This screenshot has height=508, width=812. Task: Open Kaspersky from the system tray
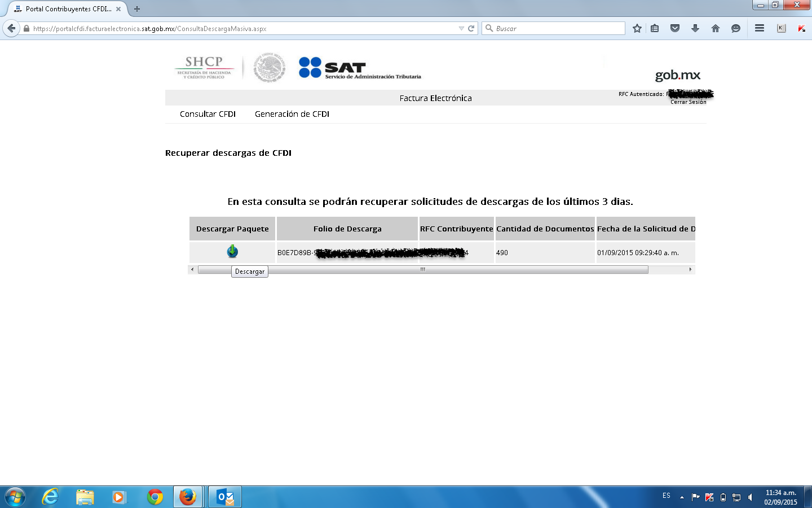pyautogui.click(x=709, y=497)
